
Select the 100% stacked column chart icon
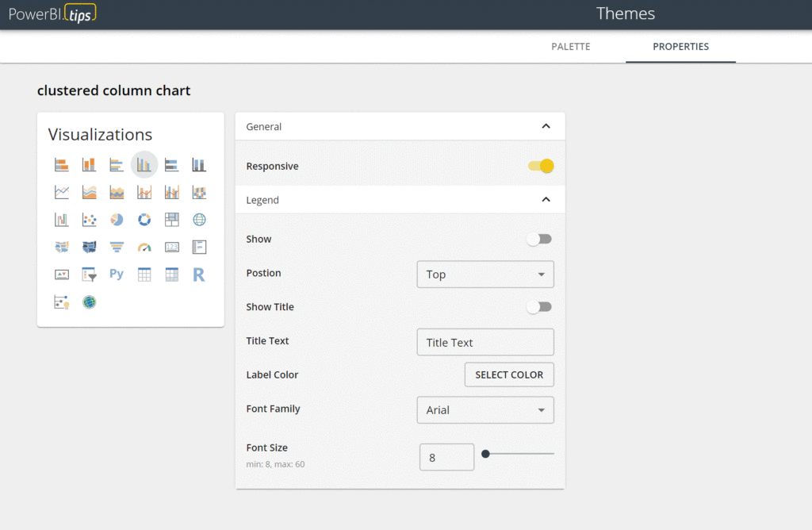point(199,165)
